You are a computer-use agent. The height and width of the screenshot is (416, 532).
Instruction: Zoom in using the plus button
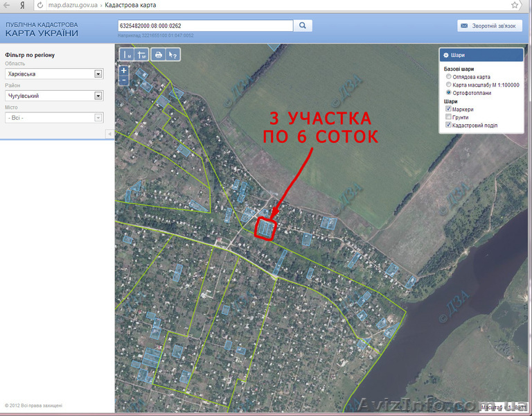123,70
